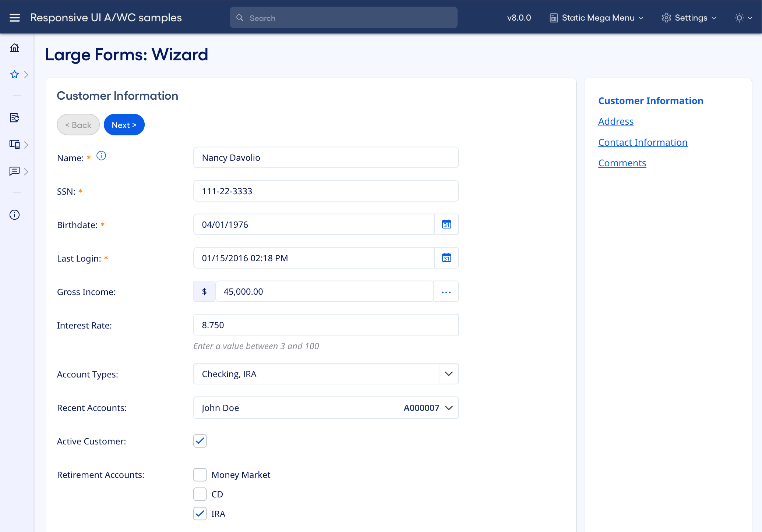Click the info tooltip icon beside Name label
This screenshot has height=532, width=762.
point(101,155)
